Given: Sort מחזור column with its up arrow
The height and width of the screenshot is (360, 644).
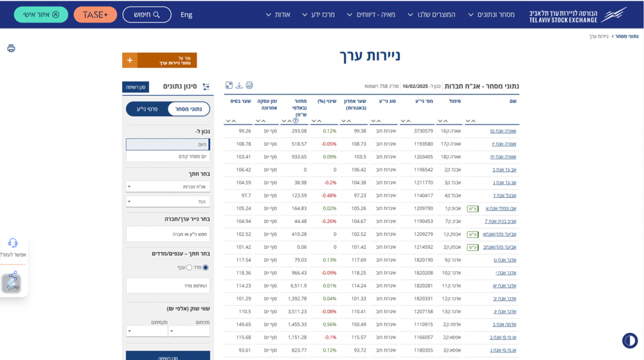Looking at the screenshot, I should click(x=289, y=121).
